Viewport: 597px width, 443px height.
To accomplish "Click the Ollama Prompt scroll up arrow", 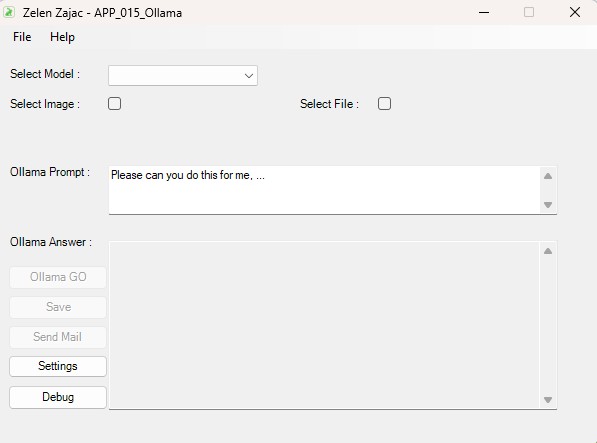I will tap(548, 176).
